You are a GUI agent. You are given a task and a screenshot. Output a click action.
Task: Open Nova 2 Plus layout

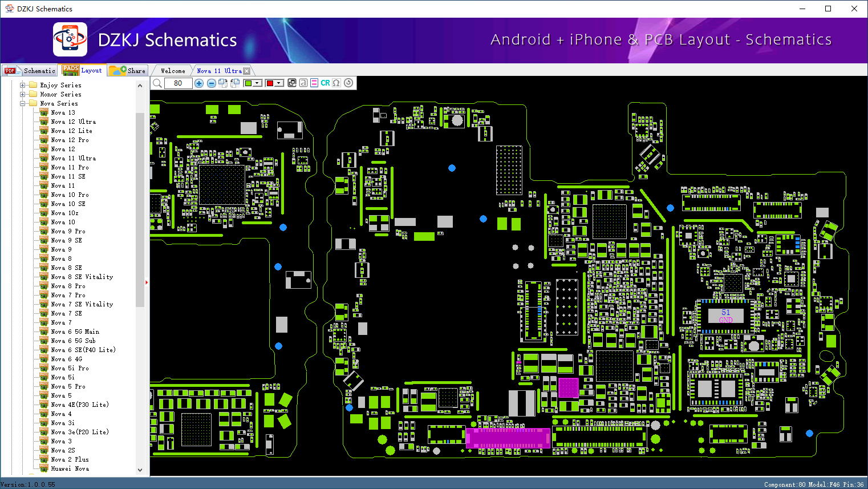pos(70,459)
